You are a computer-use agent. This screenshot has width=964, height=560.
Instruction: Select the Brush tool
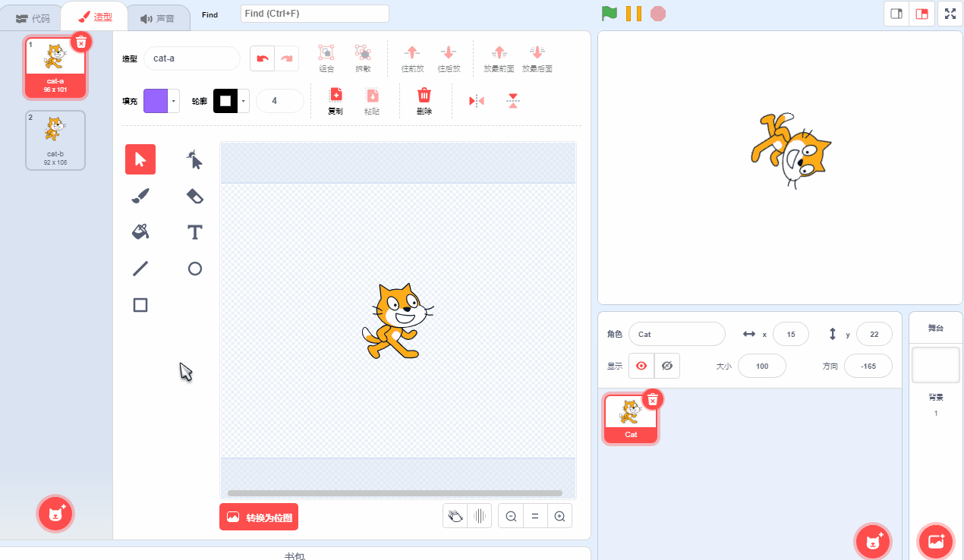pyautogui.click(x=140, y=196)
